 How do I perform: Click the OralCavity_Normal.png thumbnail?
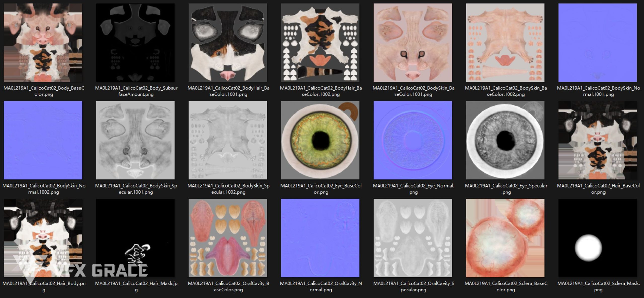point(320,238)
